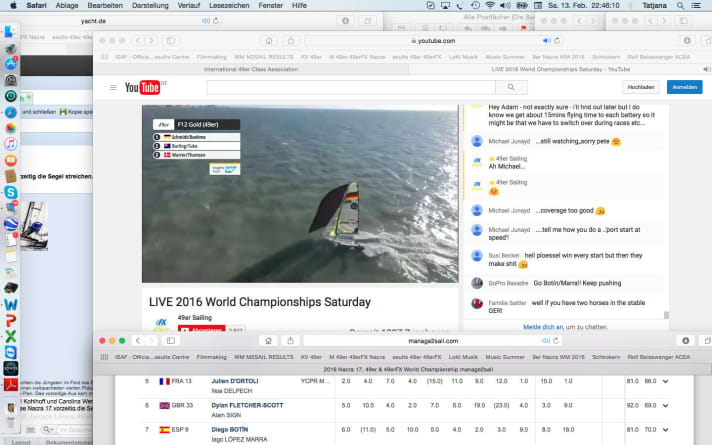The width and height of the screenshot is (712, 445).
Task: Switch to the International 49er Class Association tab
Action: click(251, 69)
